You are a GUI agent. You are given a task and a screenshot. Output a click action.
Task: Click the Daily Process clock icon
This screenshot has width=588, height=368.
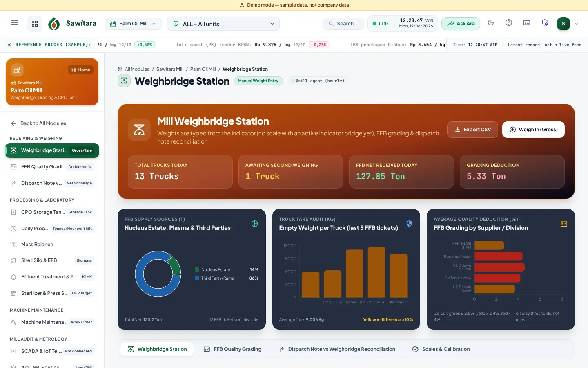pos(13,229)
